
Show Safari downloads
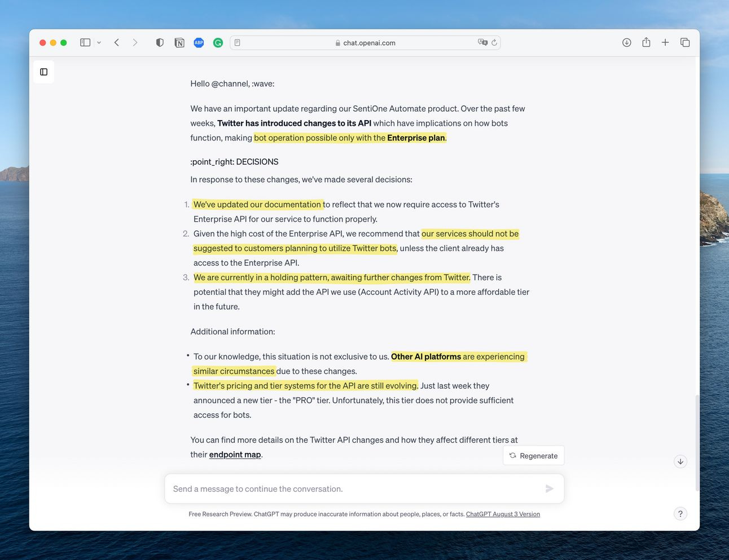tap(626, 42)
